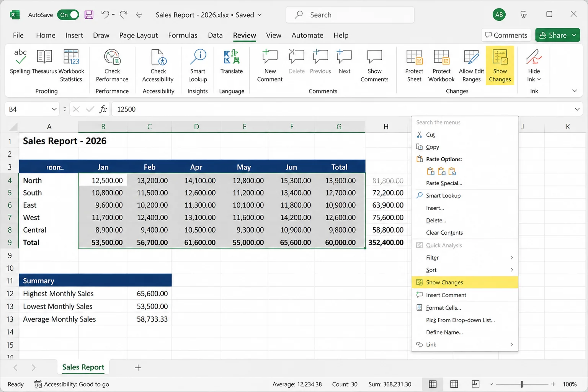Click the zoom in plus button
This screenshot has width=588, height=392.
pyautogui.click(x=553, y=384)
